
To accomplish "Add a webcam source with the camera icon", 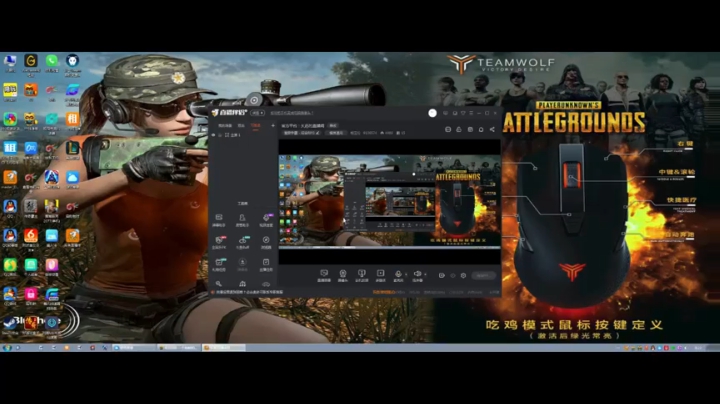I will [343, 275].
